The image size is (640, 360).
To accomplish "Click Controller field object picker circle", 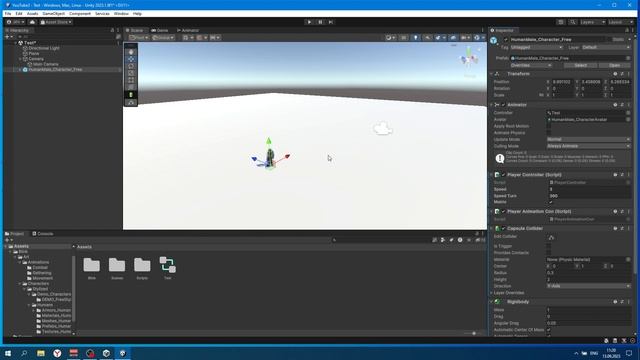I will 628,113.
